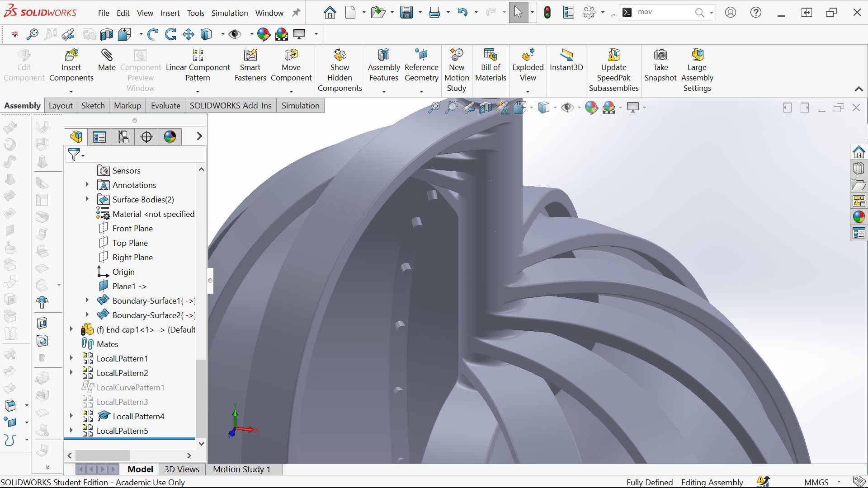Open the Motion Study 1 tab

241,469
